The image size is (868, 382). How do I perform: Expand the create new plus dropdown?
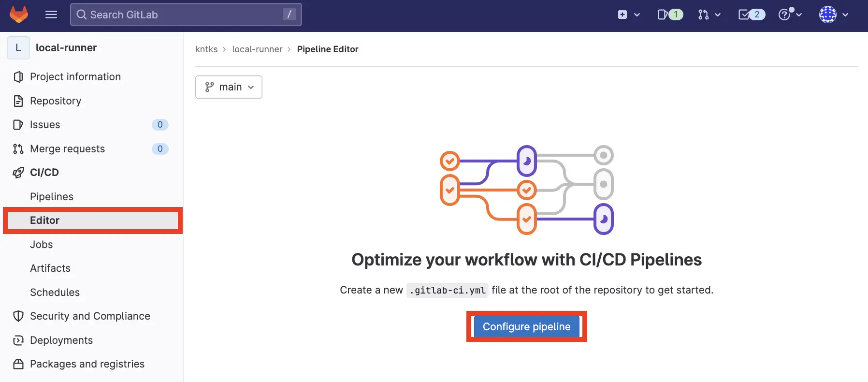click(629, 15)
